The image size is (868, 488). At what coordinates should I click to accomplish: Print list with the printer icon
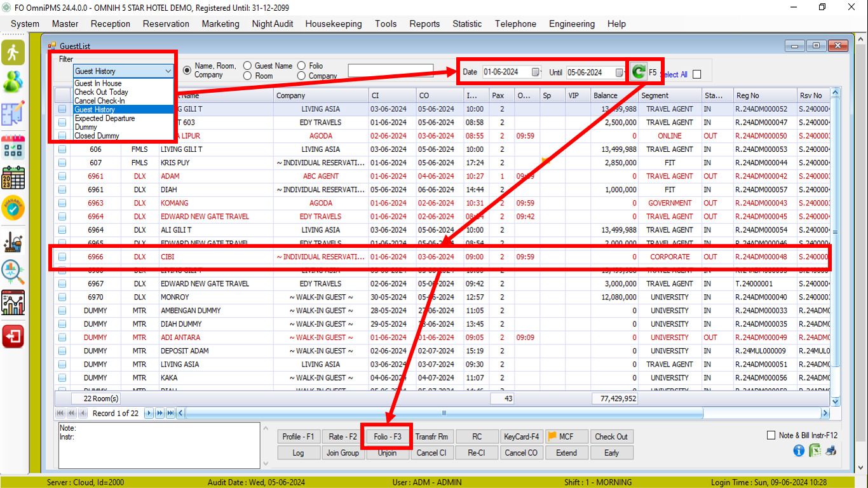(x=831, y=451)
